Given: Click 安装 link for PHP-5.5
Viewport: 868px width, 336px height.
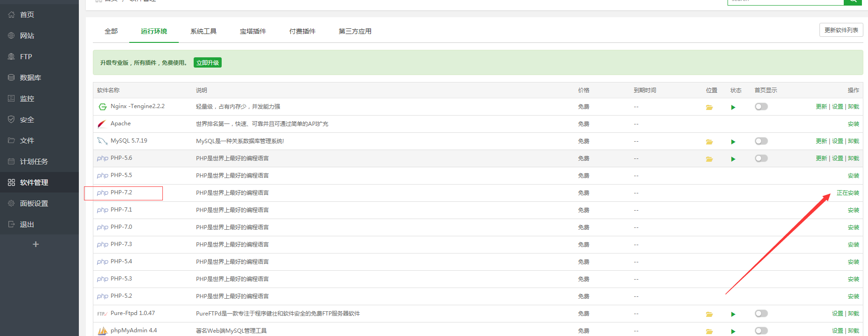Looking at the screenshot, I should click(x=854, y=176).
